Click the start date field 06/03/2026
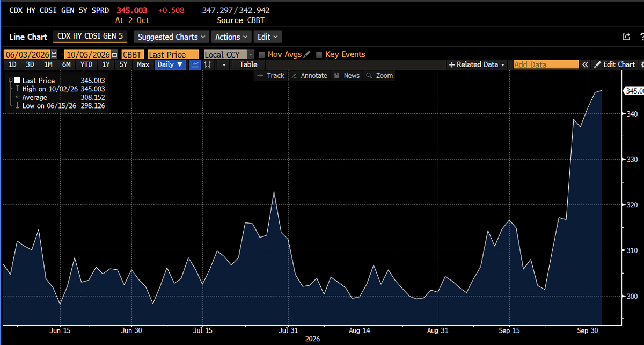Screen dimensions: 644x345 coord(27,54)
